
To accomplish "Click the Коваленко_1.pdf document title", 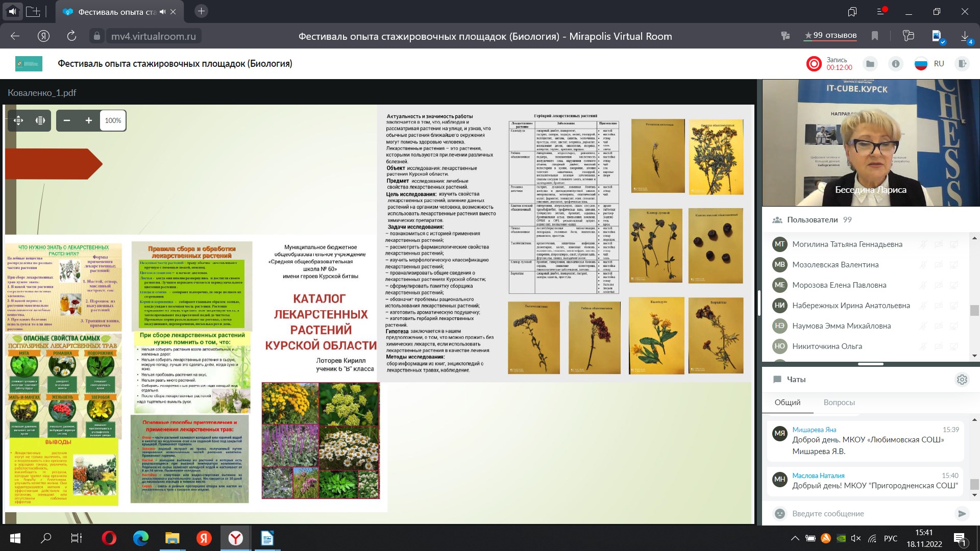I will tap(42, 93).
